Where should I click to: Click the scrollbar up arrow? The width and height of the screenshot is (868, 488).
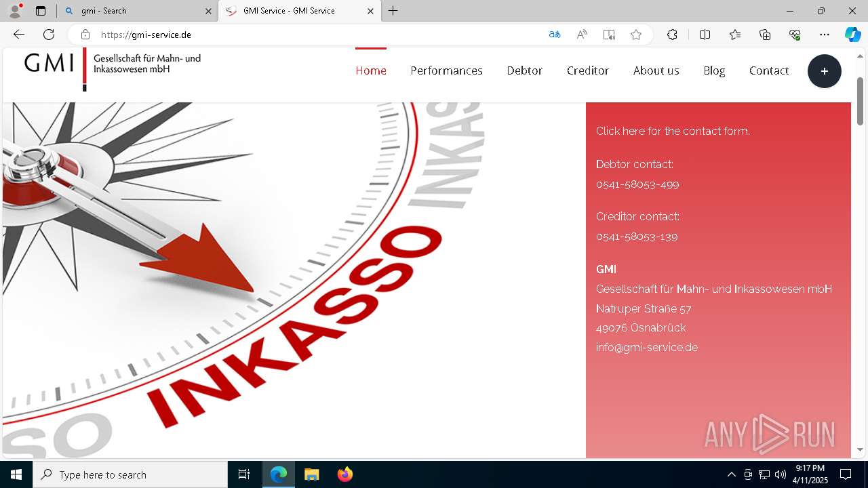click(x=861, y=56)
